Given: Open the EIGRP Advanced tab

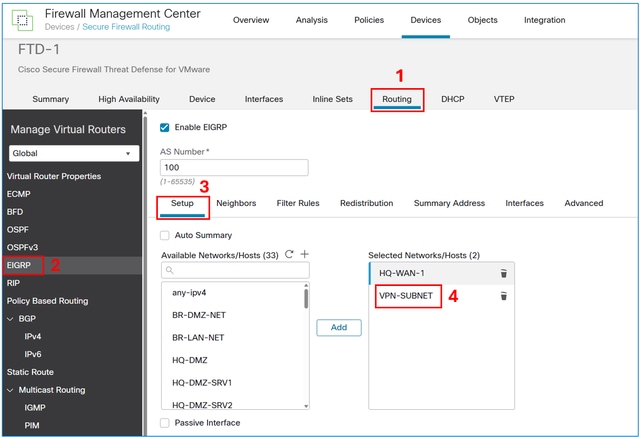Looking at the screenshot, I should click(584, 203).
